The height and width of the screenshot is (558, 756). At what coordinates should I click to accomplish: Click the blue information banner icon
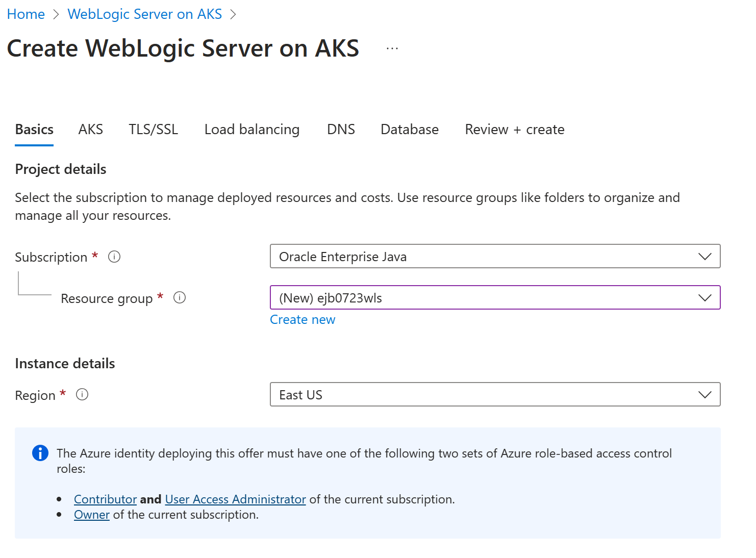[40, 453]
